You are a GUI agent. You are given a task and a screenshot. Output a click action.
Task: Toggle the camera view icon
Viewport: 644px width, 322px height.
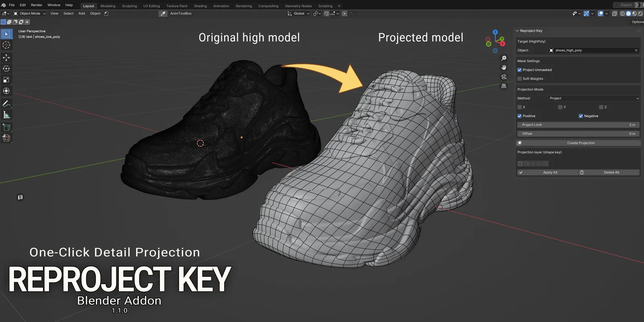pyautogui.click(x=504, y=77)
